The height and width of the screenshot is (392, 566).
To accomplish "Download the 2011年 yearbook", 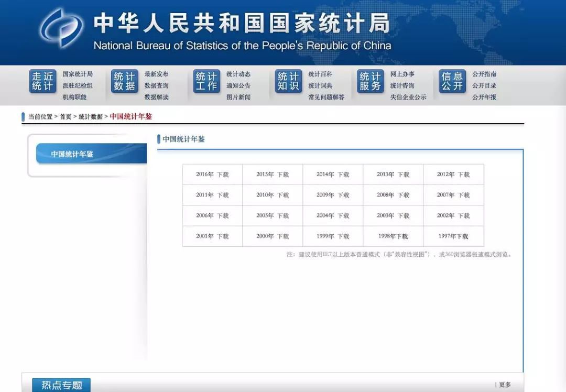I will tap(223, 195).
